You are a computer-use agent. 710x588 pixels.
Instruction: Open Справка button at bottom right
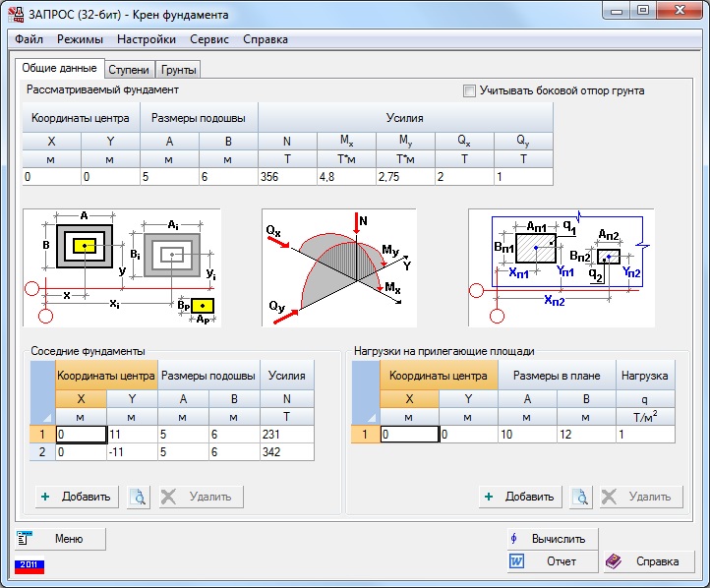tap(646, 561)
